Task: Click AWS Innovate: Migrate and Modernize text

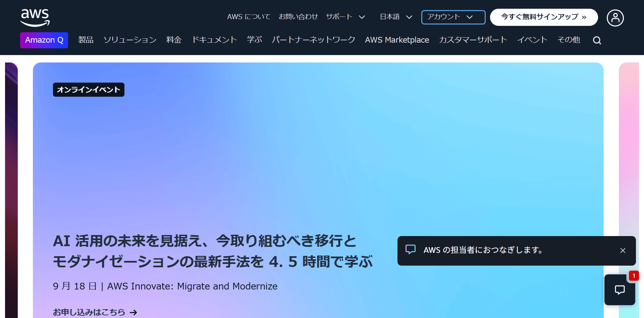Action: point(192,286)
